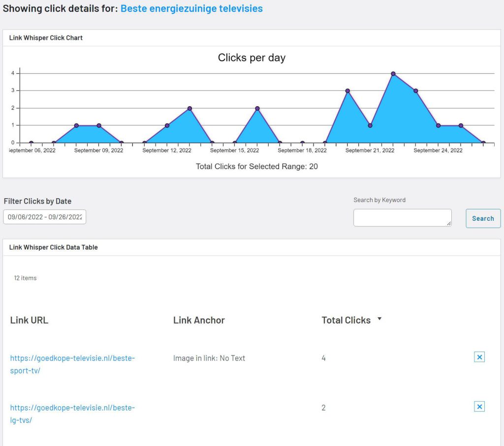Click the 'Clicks per day' chart title
The height and width of the screenshot is (446, 504).
252,58
